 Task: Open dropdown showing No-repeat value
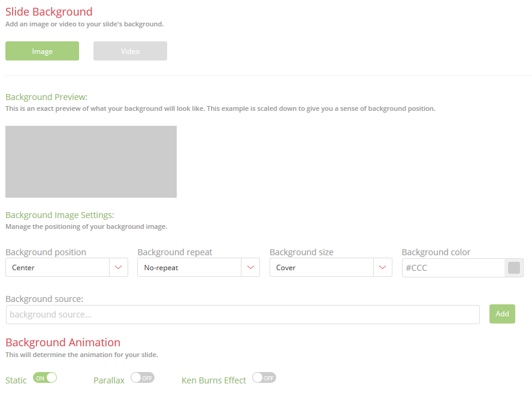(189, 268)
